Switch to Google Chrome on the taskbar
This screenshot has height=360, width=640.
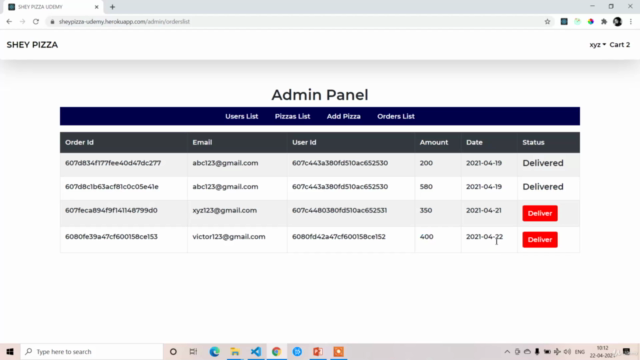[x=276, y=351]
